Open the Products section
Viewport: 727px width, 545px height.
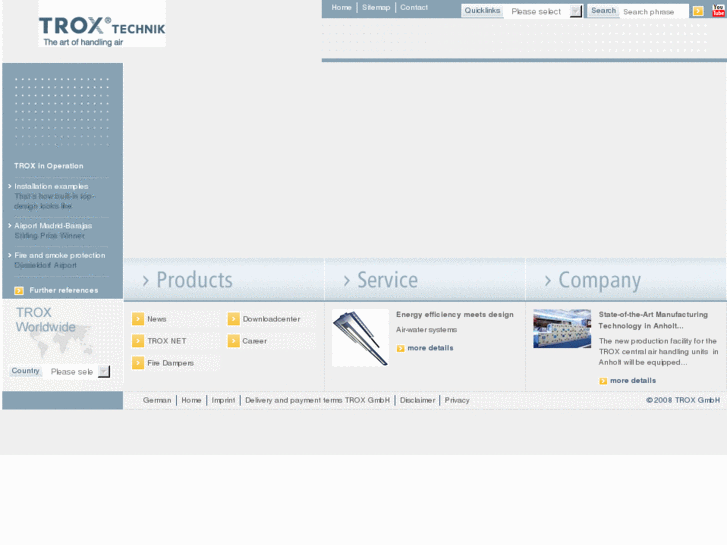(195, 280)
